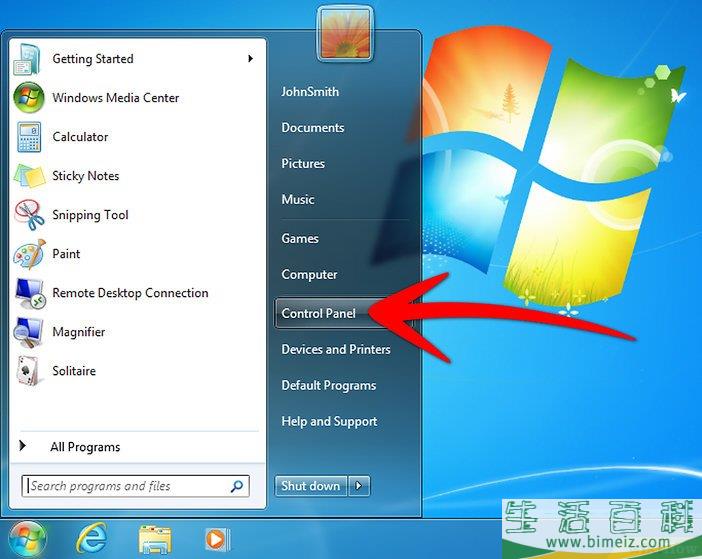
Task: Open the Calculator entry
Action: click(x=80, y=137)
